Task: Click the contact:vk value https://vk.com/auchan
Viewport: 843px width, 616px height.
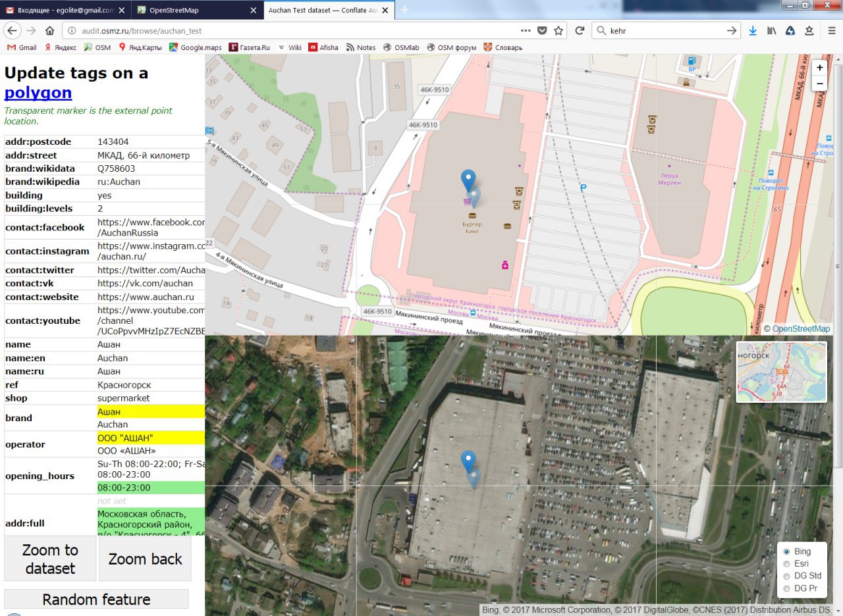Action: [x=146, y=284]
